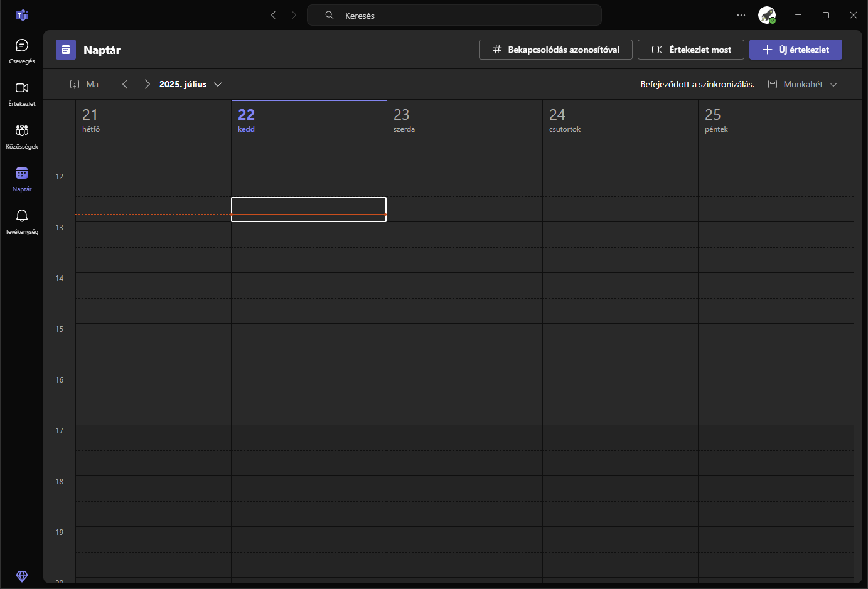Create meeting via Új értekezlet
This screenshot has height=589, width=868.
pos(795,50)
